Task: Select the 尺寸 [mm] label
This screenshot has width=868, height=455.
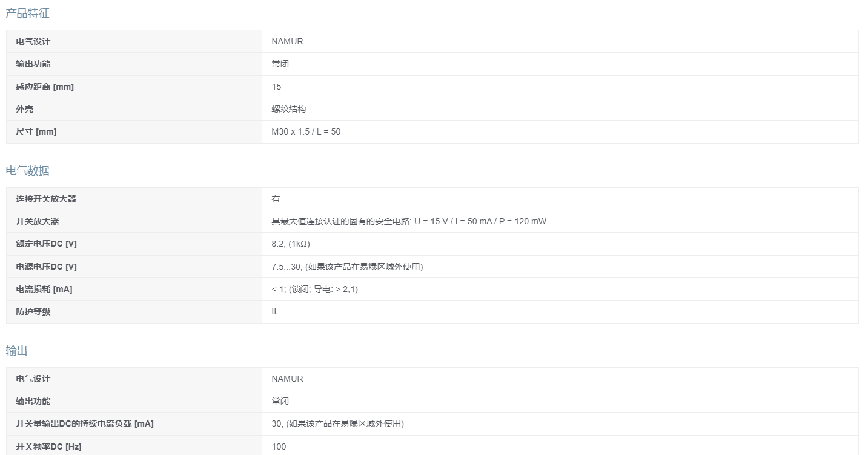Action: click(x=36, y=131)
